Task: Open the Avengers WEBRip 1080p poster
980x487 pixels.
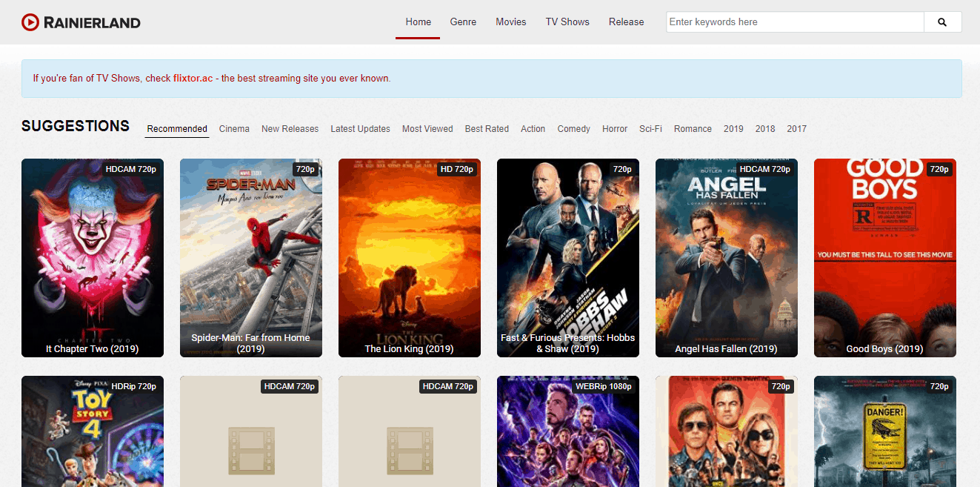Action: 568,431
